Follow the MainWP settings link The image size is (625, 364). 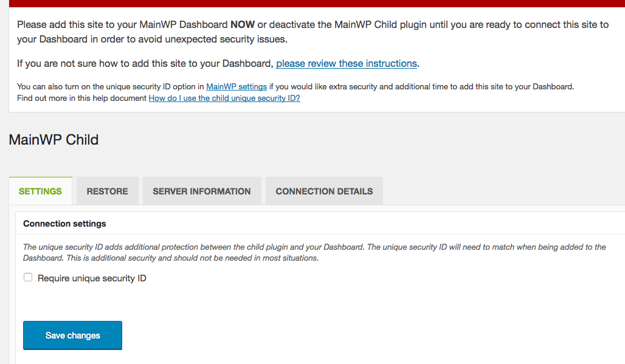237,86
